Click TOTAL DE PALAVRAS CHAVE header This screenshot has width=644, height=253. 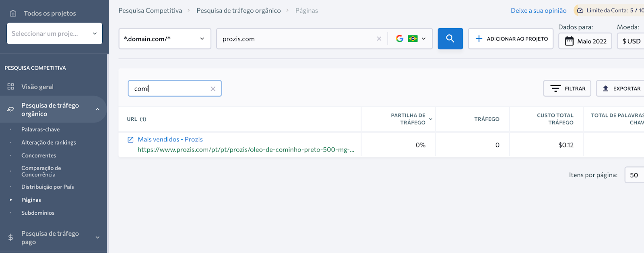(617, 119)
